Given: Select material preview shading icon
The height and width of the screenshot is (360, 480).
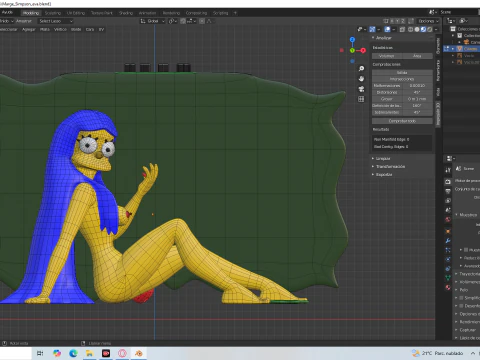Looking at the screenshot, I should tap(423, 29).
